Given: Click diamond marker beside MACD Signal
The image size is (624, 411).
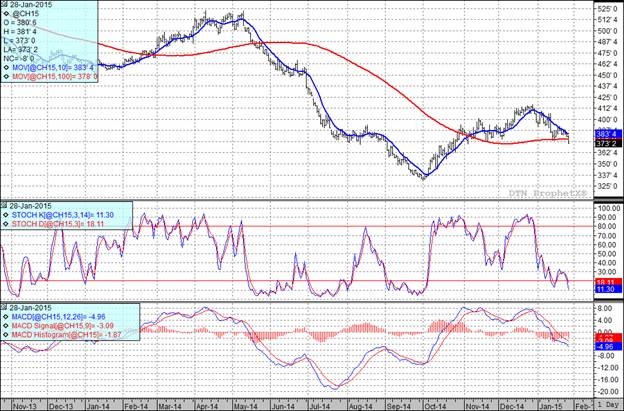Looking at the screenshot, I should (5, 326).
